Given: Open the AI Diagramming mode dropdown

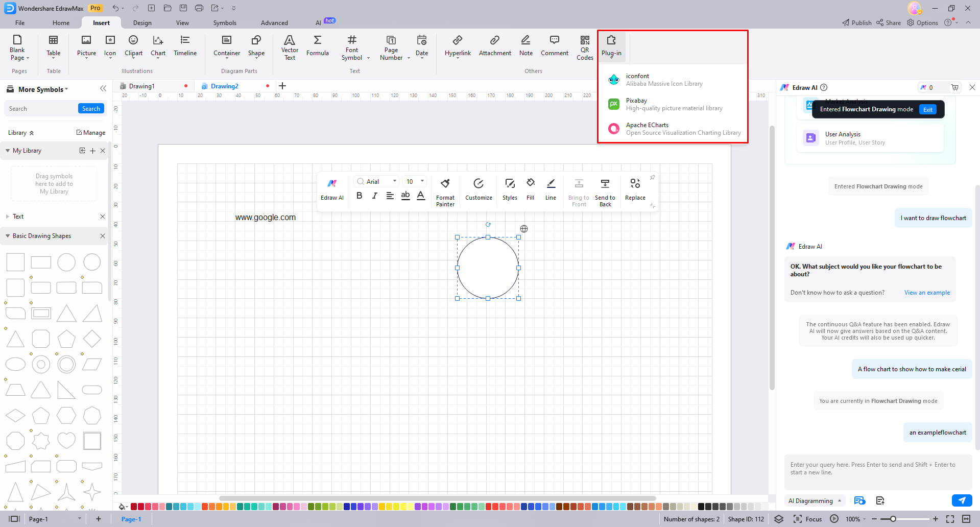Looking at the screenshot, I should click(x=815, y=500).
